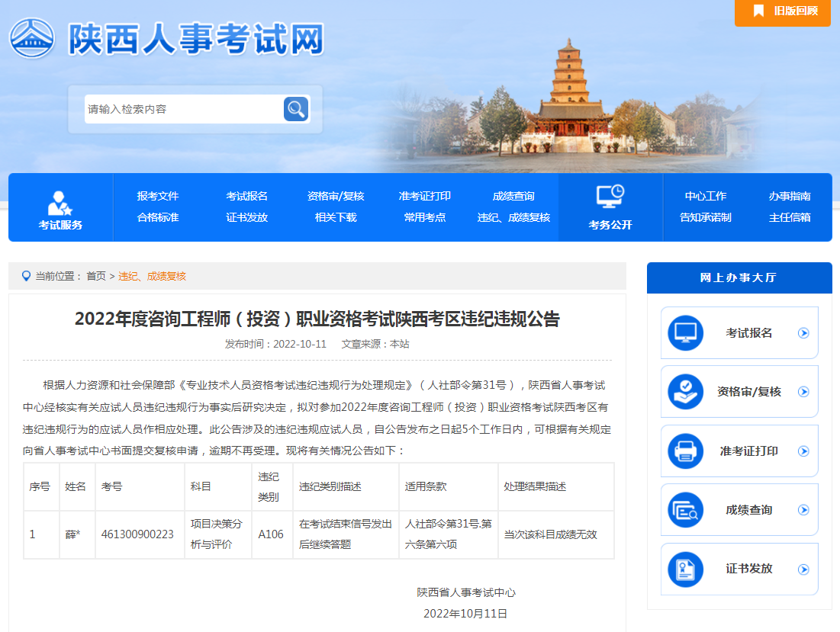The height and width of the screenshot is (632, 840).
Task: Open 准考证打印 in the navigation bar
Action: coord(424,196)
